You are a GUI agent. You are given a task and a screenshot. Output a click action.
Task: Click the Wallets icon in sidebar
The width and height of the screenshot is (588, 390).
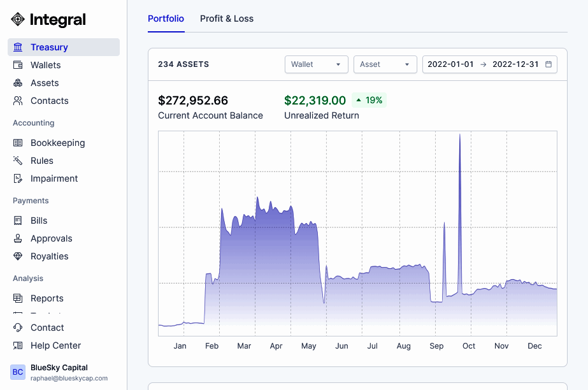click(18, 65)
